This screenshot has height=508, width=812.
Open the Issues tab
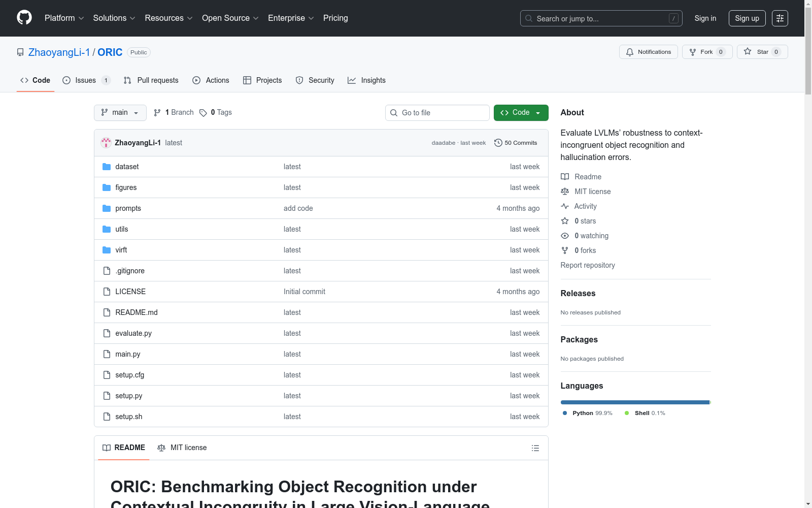86,80
